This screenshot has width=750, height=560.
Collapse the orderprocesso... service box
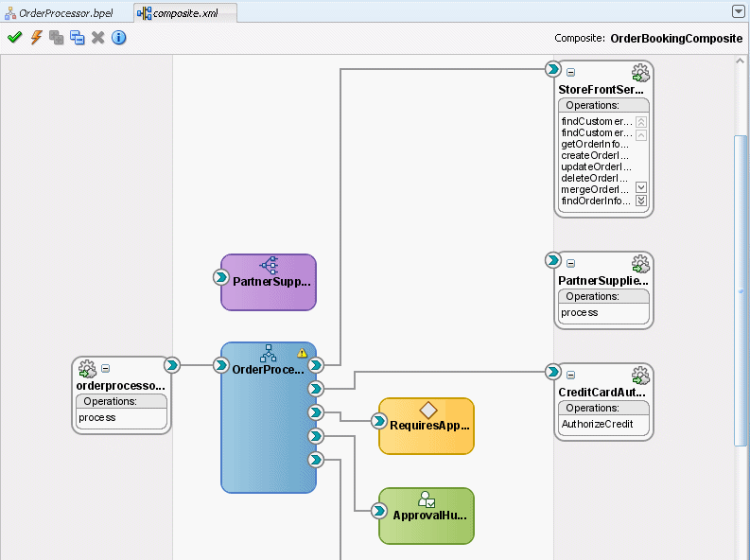pos(106,368)
